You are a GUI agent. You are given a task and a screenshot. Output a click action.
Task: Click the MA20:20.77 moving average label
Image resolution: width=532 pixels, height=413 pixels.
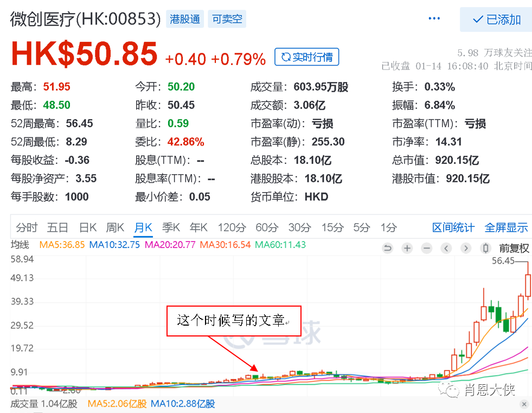tap(170, 245)
